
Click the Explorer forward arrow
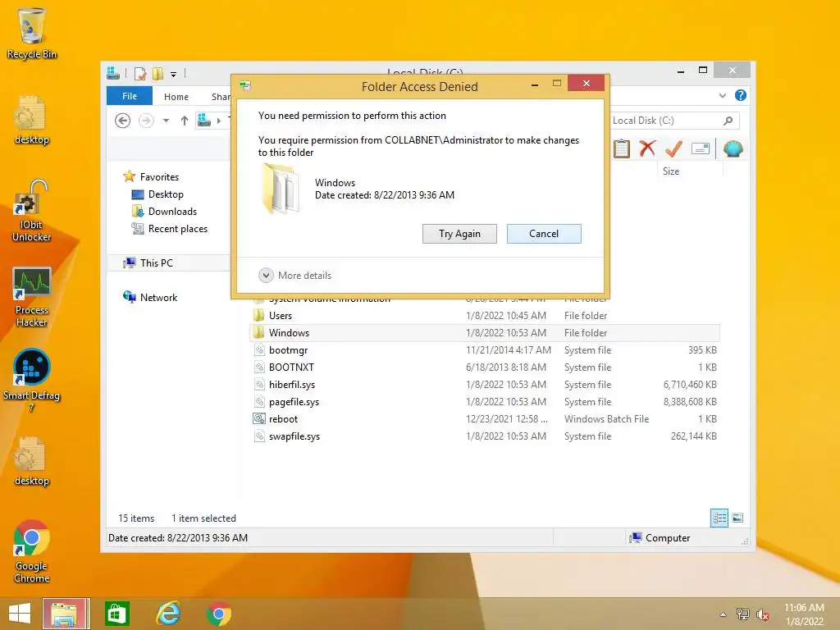(146, 121)
